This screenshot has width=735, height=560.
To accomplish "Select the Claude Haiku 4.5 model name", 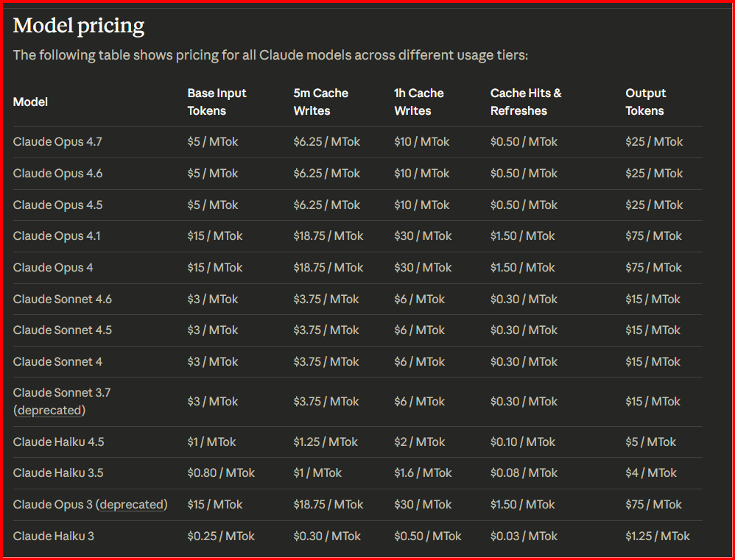I will click(59, 442).
